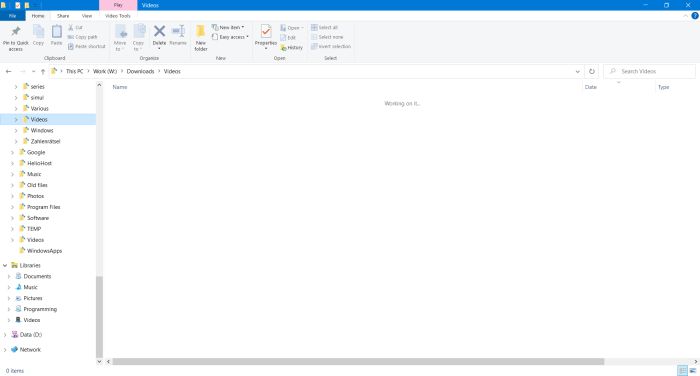The height and width of the screenshot is (376, 700).
Task: Switch to the Home ribbon tab
Action: [38, 16]
